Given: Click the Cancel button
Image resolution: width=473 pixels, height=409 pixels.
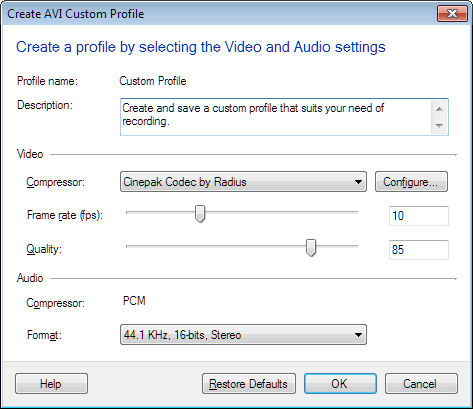Looking at the screenshot, I should (421, 384).
